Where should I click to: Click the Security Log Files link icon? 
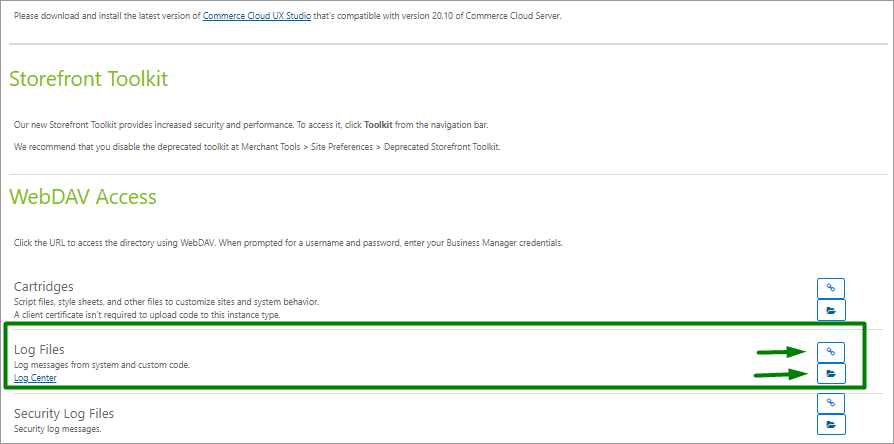point(831,403)
